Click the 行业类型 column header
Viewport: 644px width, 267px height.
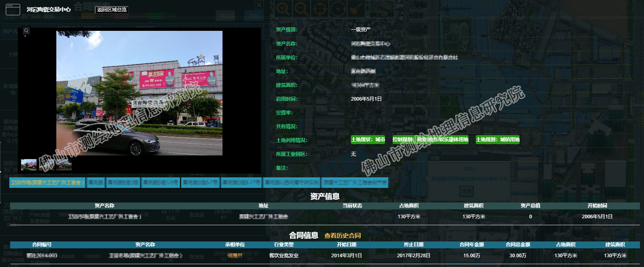[284, 245]
